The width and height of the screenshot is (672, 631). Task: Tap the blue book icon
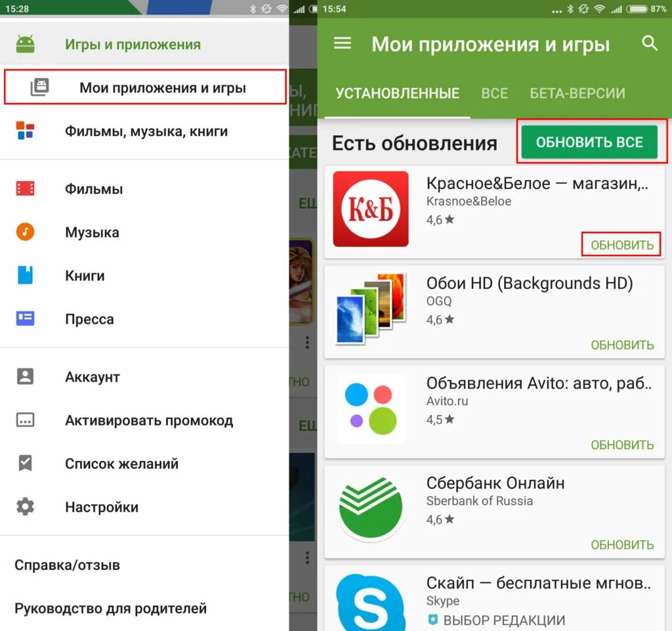tap(26, 275)
